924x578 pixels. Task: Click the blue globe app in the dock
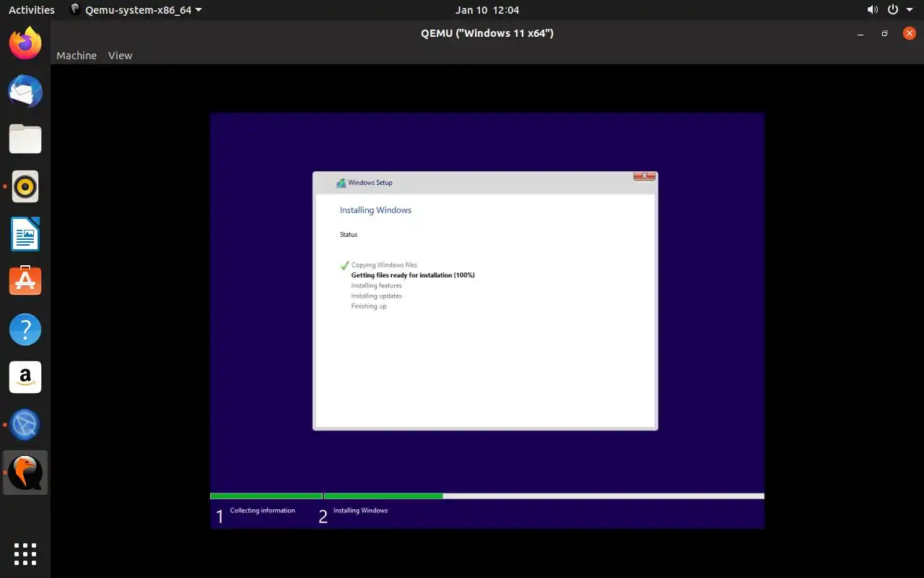click(25, 425)
